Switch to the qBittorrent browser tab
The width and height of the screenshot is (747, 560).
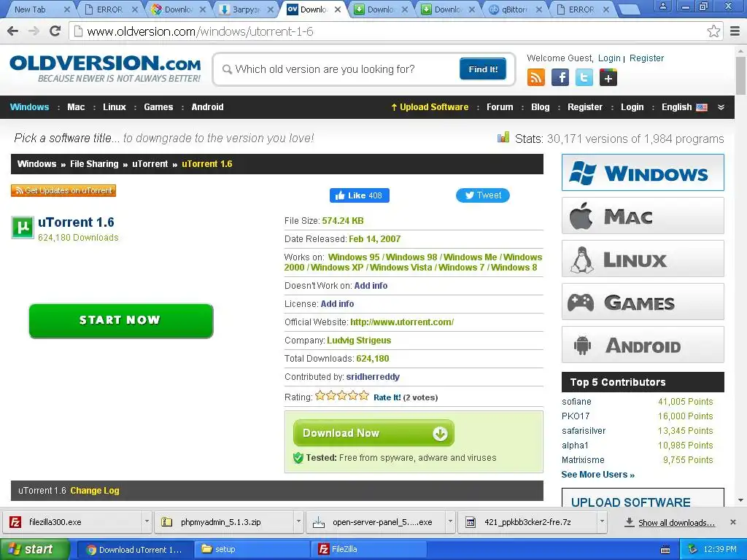click(514, 9)
